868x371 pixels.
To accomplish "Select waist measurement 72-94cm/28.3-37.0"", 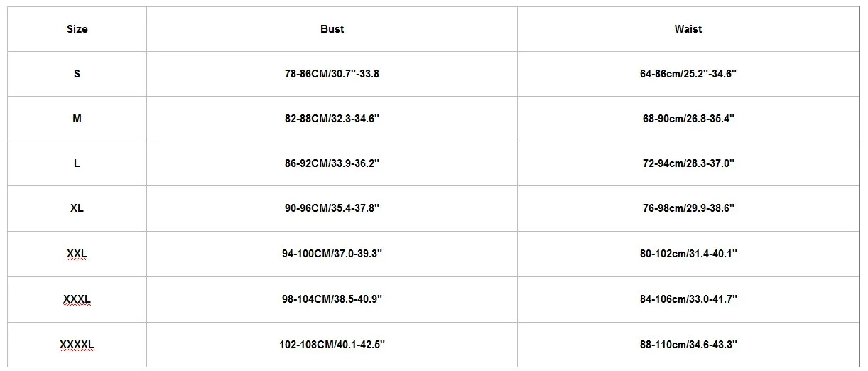I will coord(688,163).
